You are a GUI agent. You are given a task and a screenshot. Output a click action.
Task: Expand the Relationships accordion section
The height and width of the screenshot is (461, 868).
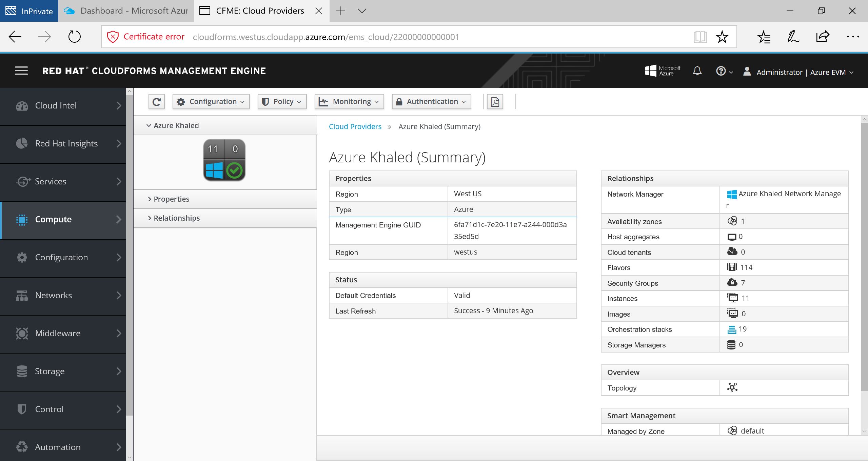coord(176,218)
